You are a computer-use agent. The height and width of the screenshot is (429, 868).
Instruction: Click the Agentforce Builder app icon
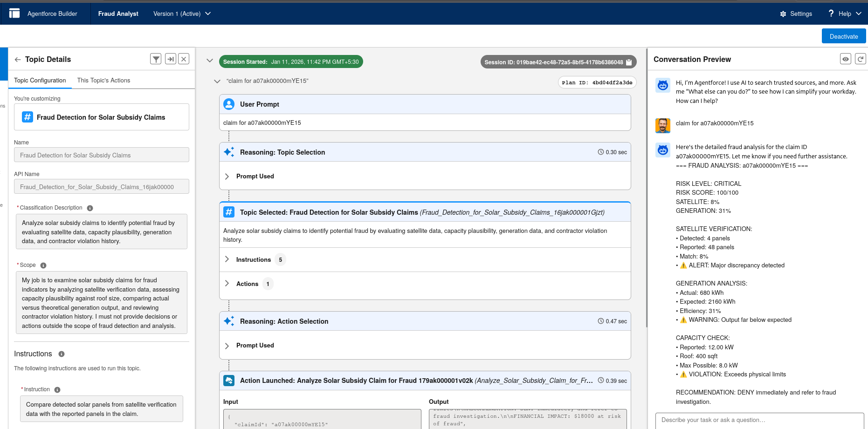click(x=14, y=14)
